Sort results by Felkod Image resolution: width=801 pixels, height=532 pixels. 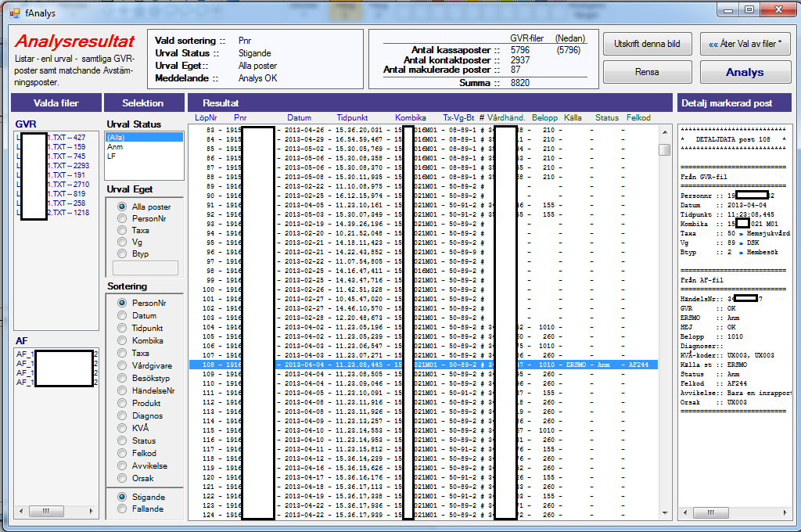pyautogui.click(x=122, y=453)
